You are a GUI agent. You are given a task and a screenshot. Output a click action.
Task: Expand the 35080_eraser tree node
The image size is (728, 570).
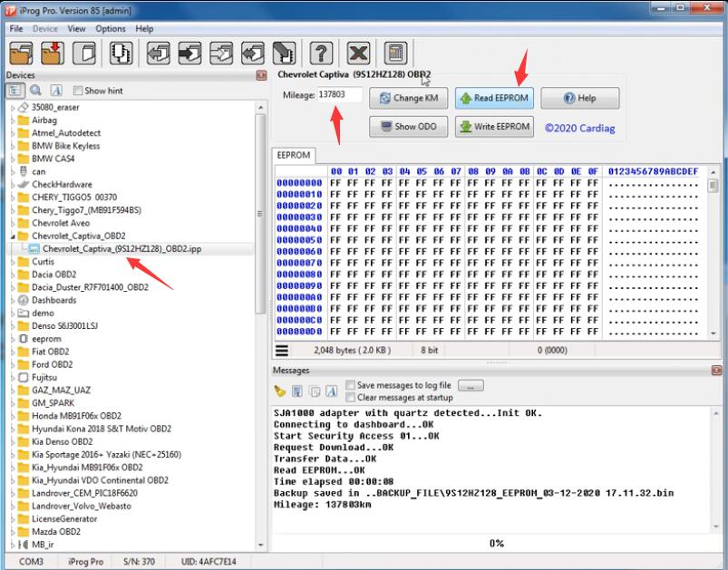tap(13, 108)
